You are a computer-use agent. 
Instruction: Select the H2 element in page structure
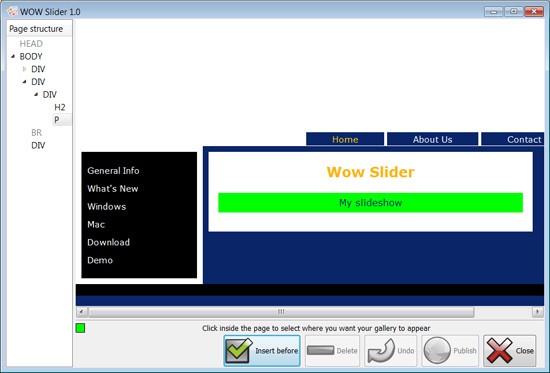[60, 107]
